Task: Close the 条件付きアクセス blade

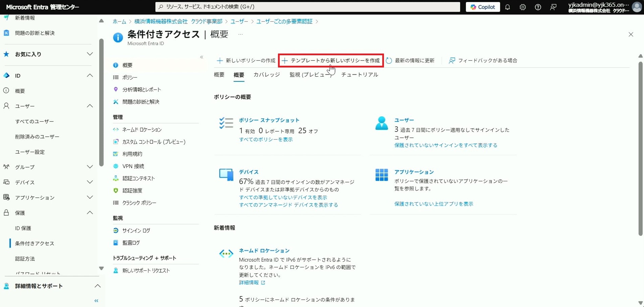Action: coord(631,35)
